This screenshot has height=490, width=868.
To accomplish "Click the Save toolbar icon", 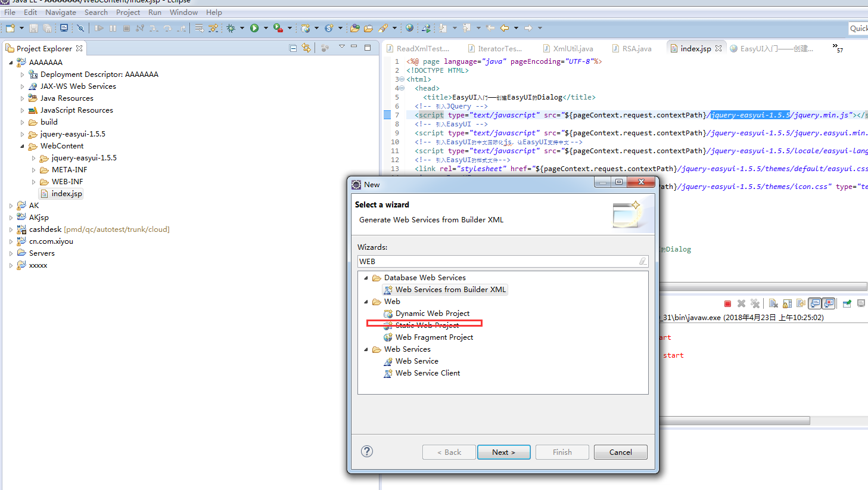I will click(34, 28).
